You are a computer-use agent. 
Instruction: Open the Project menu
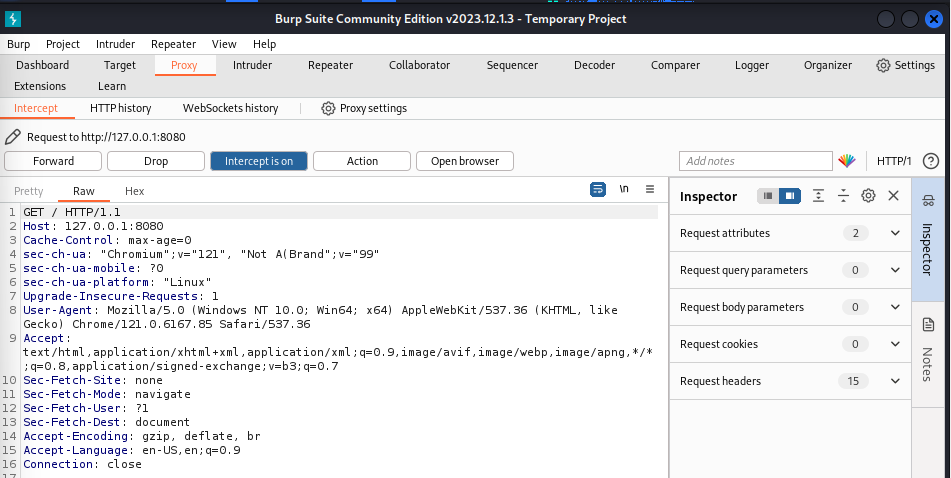point(63,44)
